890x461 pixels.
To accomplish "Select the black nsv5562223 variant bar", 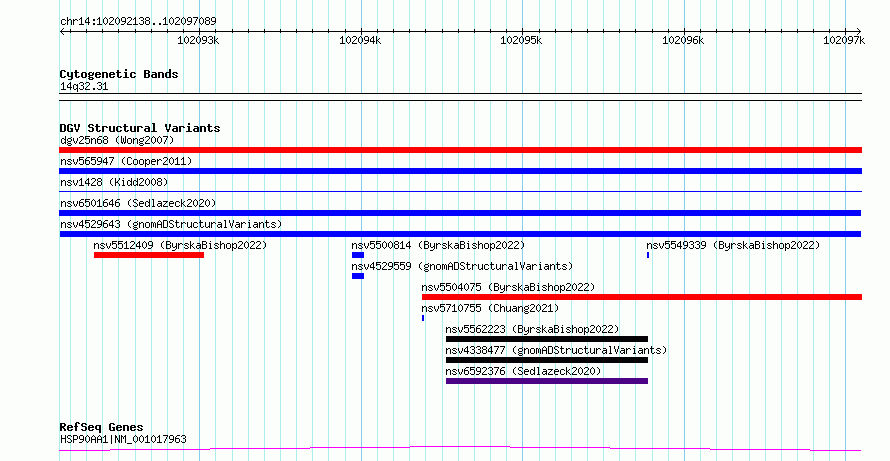I will [x=547, y=339].
